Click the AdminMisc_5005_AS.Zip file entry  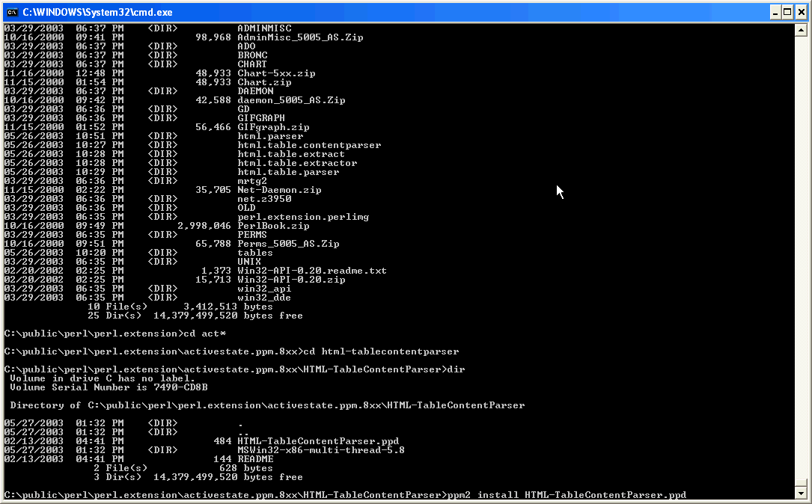tap(300, 37)
